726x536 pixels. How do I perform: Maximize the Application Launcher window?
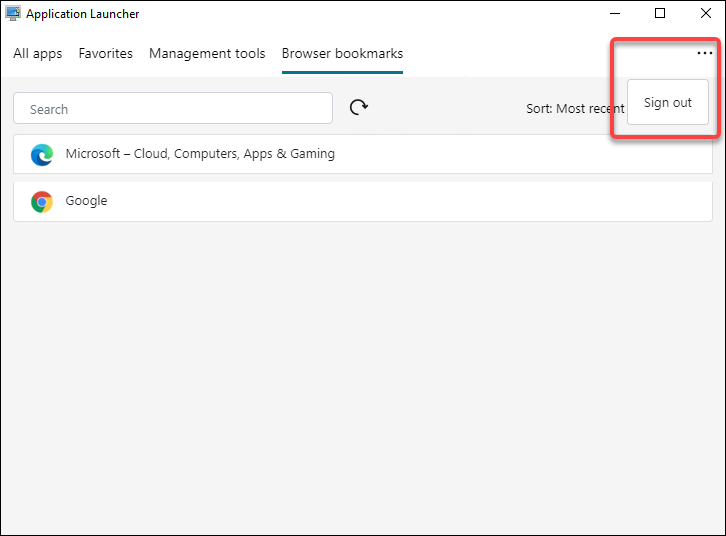[660, 14]
